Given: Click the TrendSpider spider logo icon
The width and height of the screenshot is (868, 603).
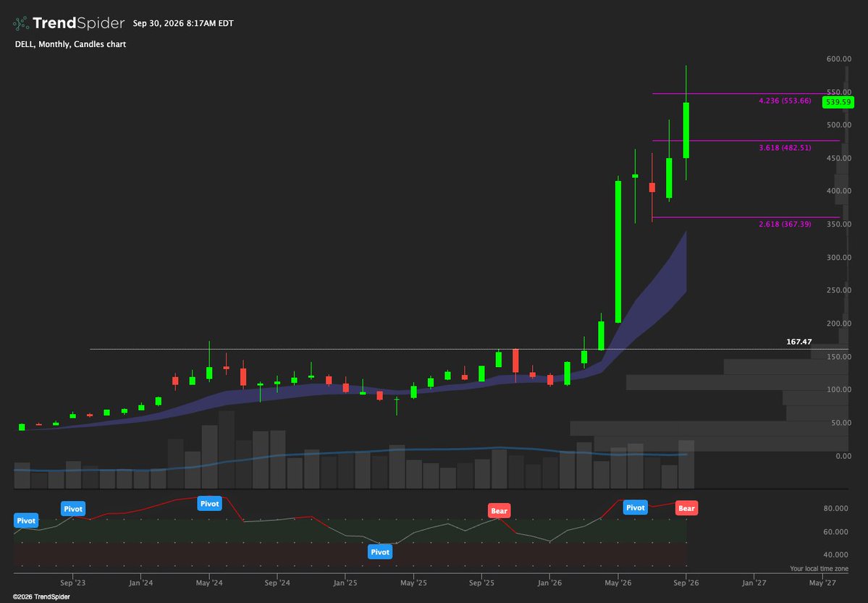Looking at the screenshot, I should pyautogui.click(x=20, y=23).
